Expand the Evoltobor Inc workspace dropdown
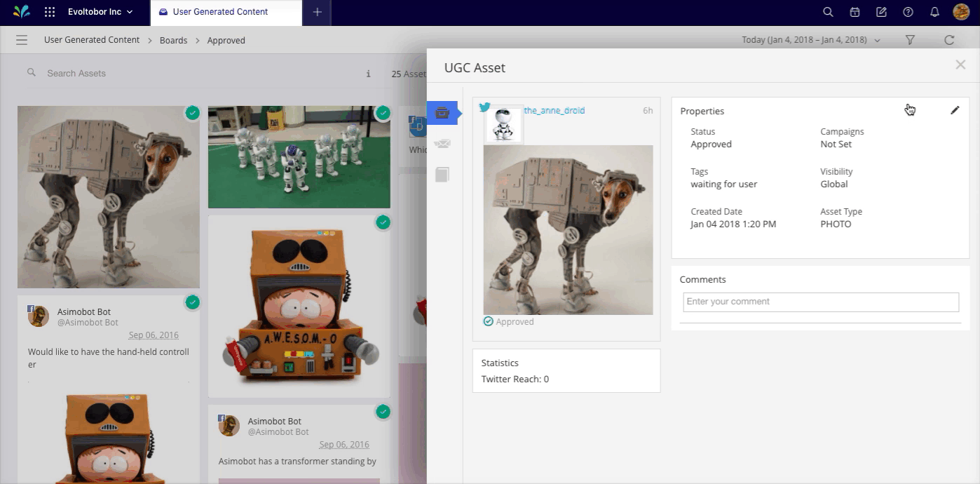The height and width of the screenshot is (484, 980). point(100,12)
